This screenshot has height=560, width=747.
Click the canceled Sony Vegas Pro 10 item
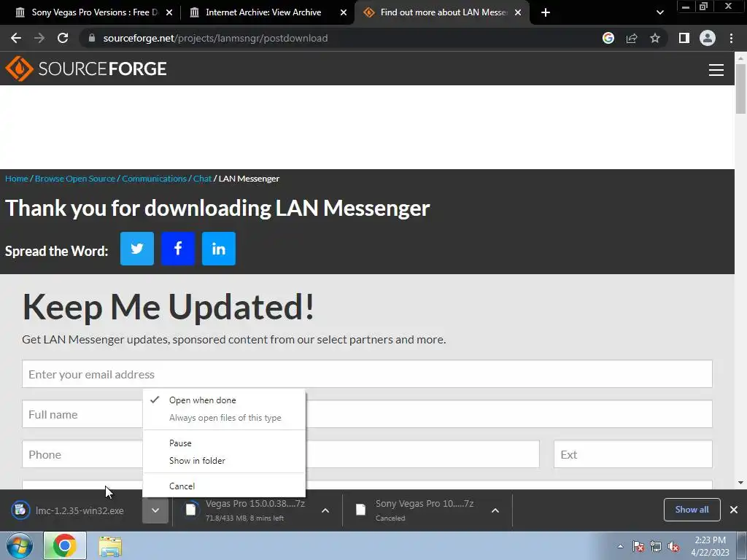[x=415, y=510]
